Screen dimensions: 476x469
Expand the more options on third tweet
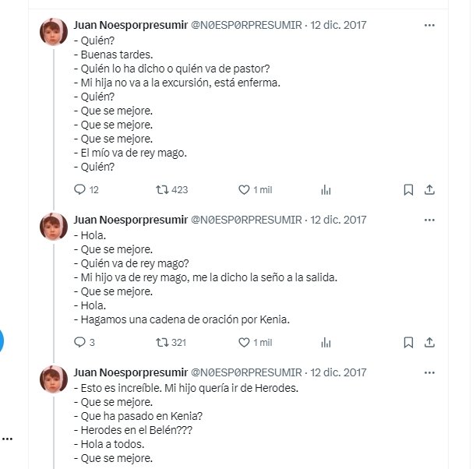click(x=429, y=372)
